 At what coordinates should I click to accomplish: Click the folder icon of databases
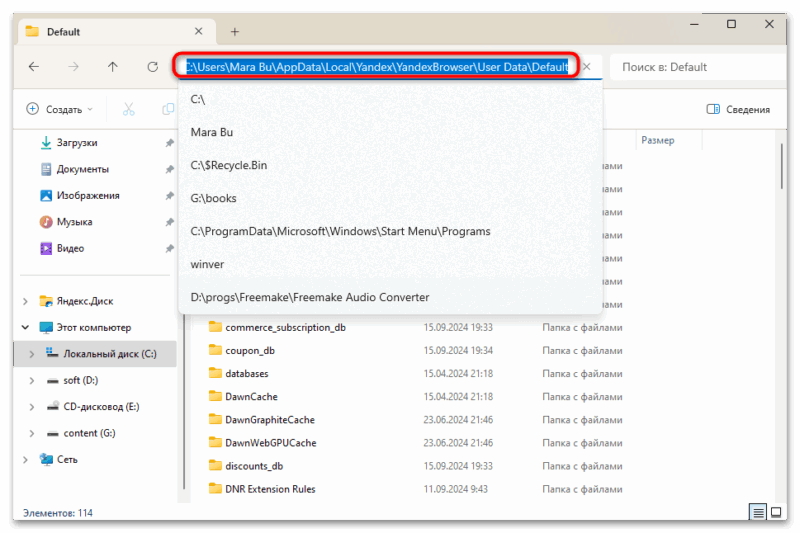coord(215,373)
